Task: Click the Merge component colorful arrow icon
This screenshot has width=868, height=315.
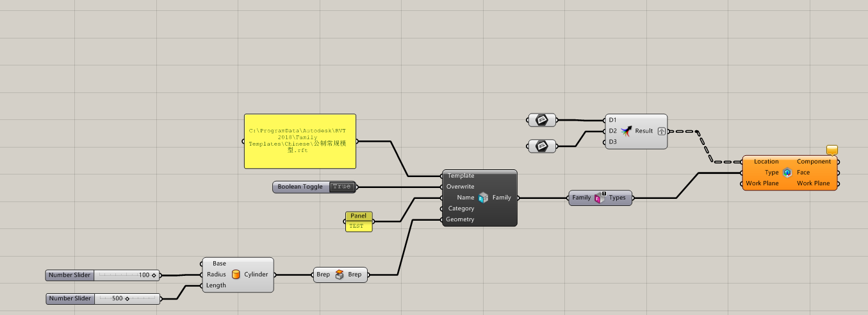Action: click(626, 131)
